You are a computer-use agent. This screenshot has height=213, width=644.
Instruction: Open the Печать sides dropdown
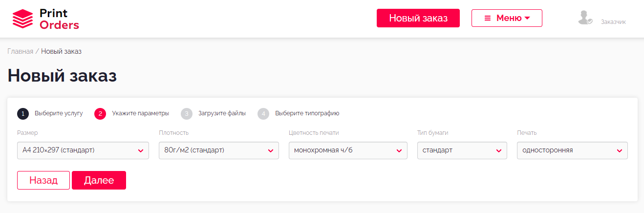(x=572, y=150)
